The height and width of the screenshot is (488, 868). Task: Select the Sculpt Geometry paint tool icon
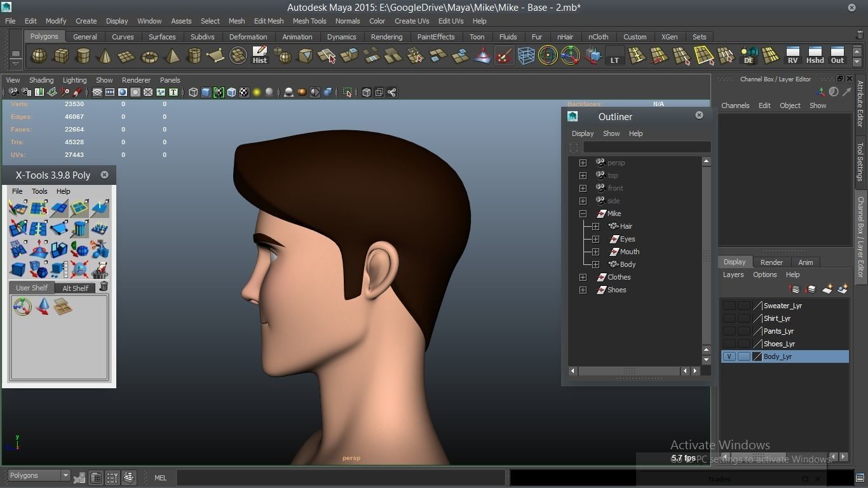point(504,56)
